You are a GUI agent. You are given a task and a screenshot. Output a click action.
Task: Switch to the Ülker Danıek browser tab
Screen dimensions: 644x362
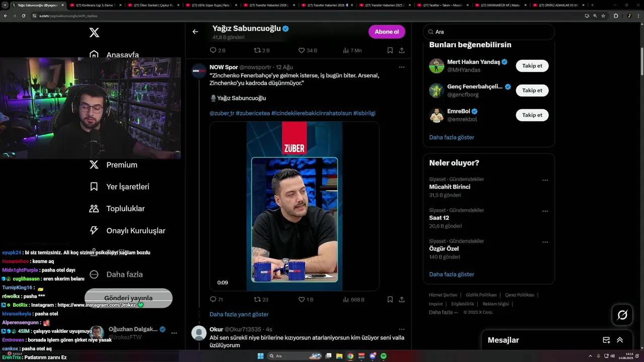pyautogui.click(x=152, y=5)
